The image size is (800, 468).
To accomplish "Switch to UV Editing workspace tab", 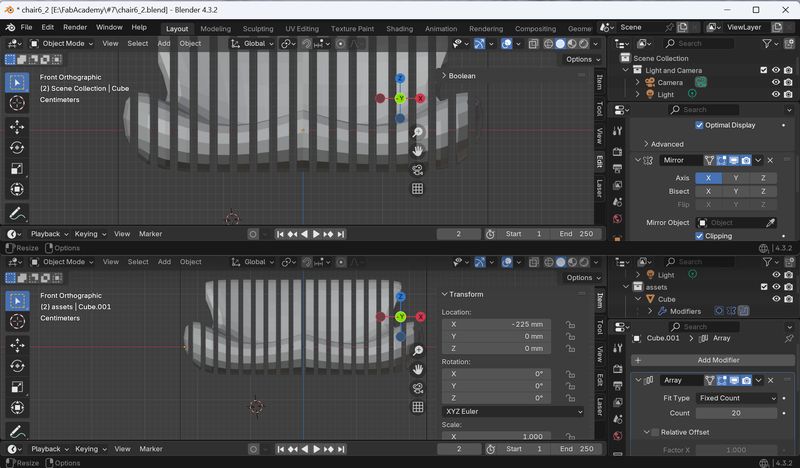I will pyautogui.click(x=302, y=29).
